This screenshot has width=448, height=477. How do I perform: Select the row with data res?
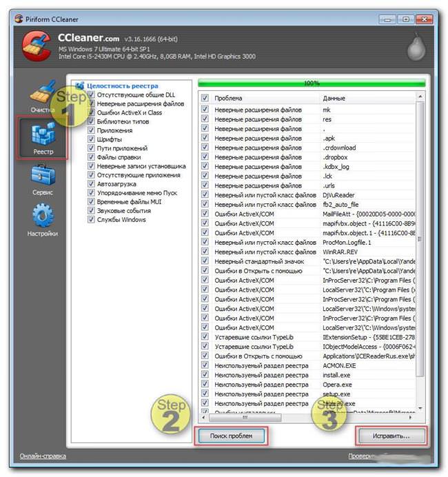click(307, 119)
